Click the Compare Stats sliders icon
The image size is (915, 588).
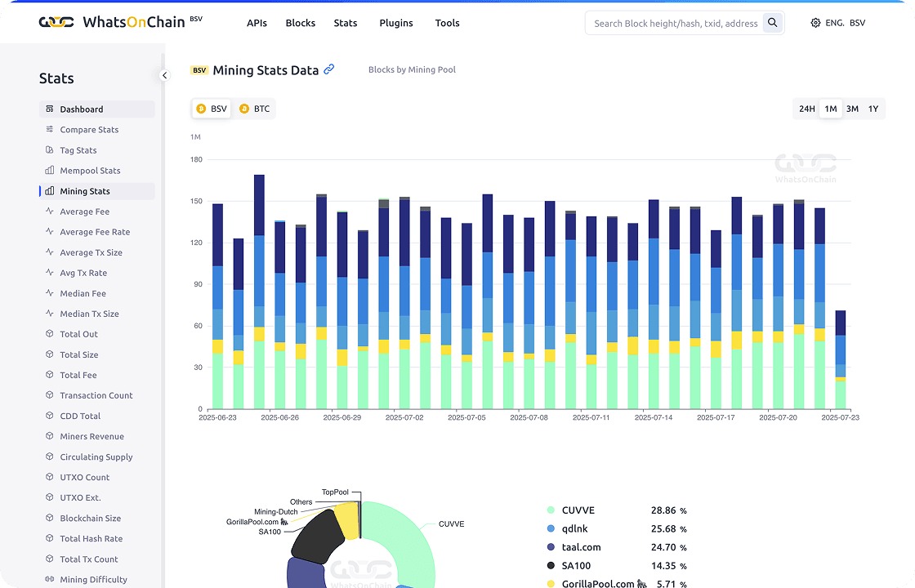point(51,129)
